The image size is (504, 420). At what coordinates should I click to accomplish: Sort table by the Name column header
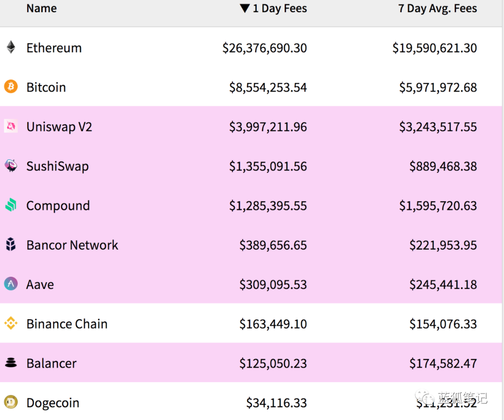pos(42,8)
